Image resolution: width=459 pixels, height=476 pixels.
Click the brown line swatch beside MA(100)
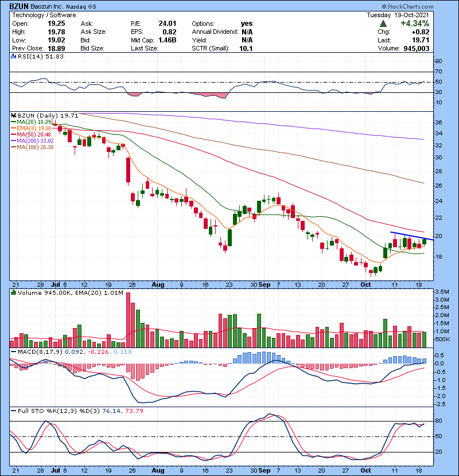click(13, 147)
